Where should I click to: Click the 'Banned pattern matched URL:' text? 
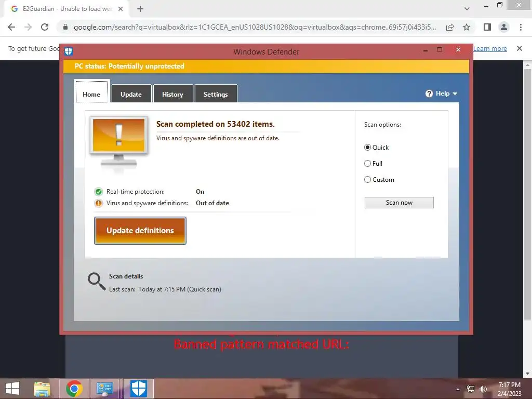point(261,344)
